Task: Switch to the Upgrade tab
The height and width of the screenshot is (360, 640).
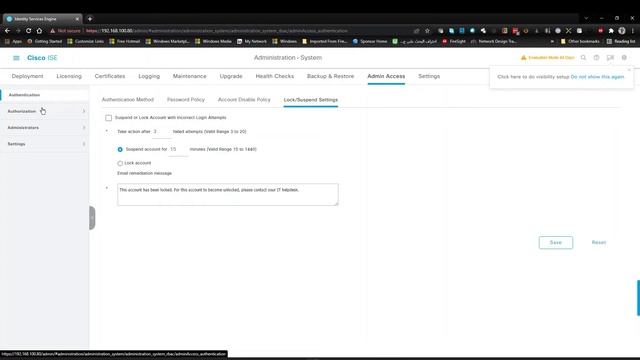Action: tap(231, 76)
